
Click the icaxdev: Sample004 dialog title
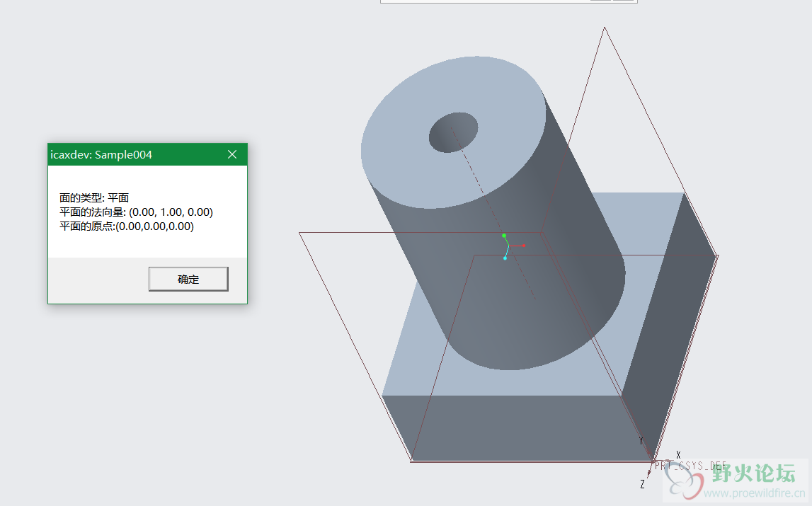pyautogui.click(x=101, y=155)
